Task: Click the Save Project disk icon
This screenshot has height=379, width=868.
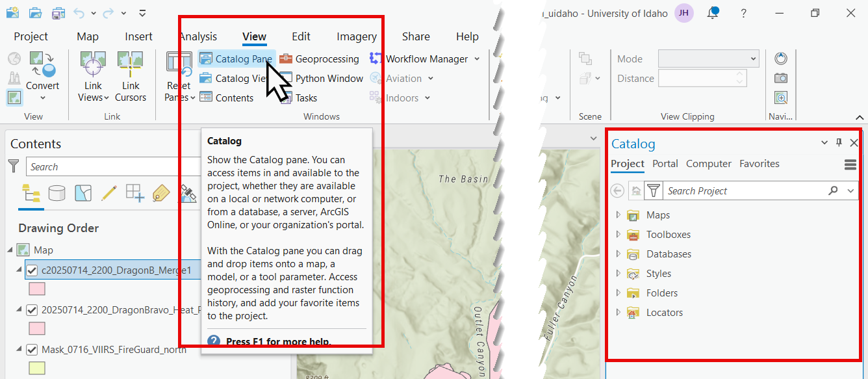Action: point(58,13)
